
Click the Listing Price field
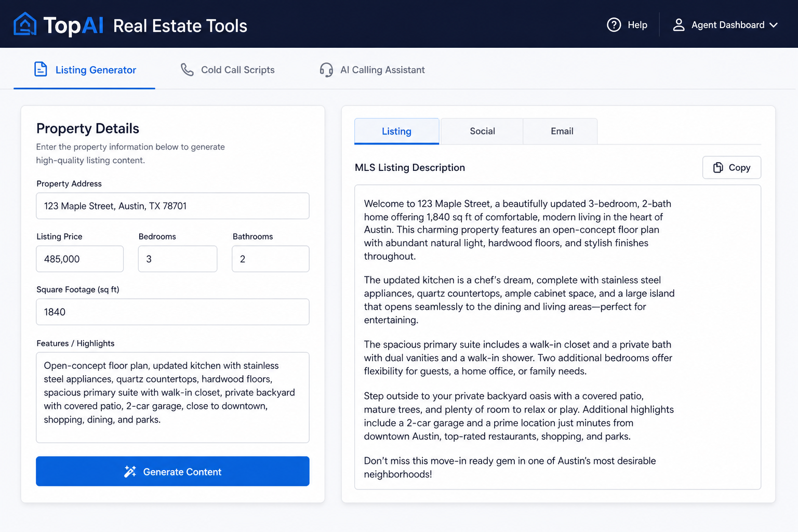click(x=79, y=259)
